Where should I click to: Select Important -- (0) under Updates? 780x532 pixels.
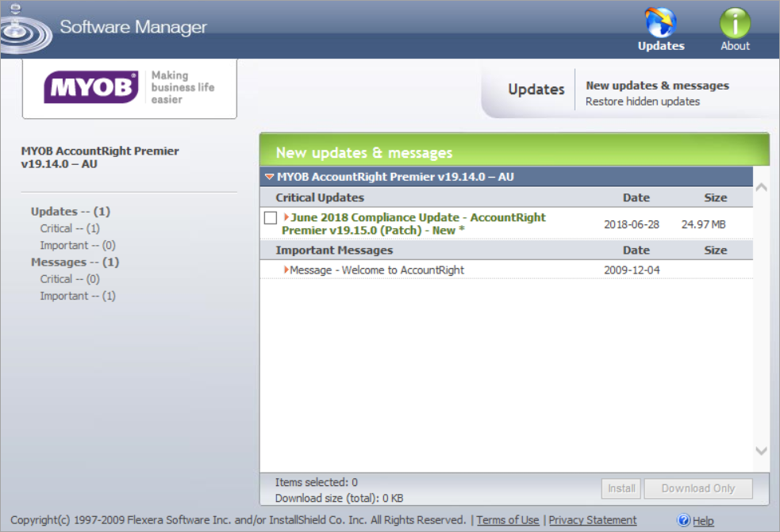78,245
